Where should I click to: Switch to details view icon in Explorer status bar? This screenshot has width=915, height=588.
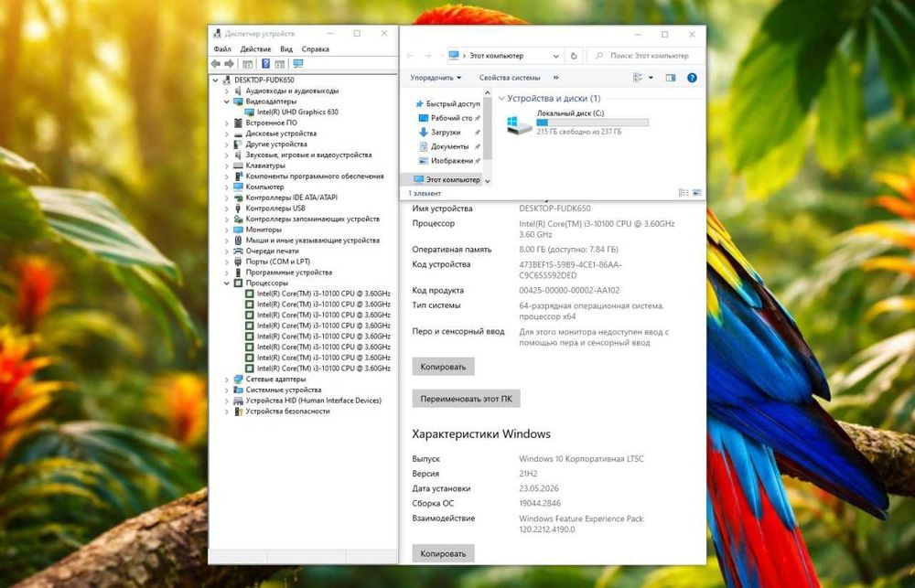(684, 193)
